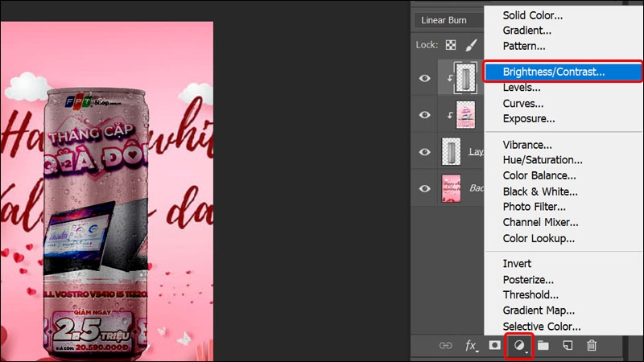Select Black & White adjustment
644x362 pixels.
(540, 191)
